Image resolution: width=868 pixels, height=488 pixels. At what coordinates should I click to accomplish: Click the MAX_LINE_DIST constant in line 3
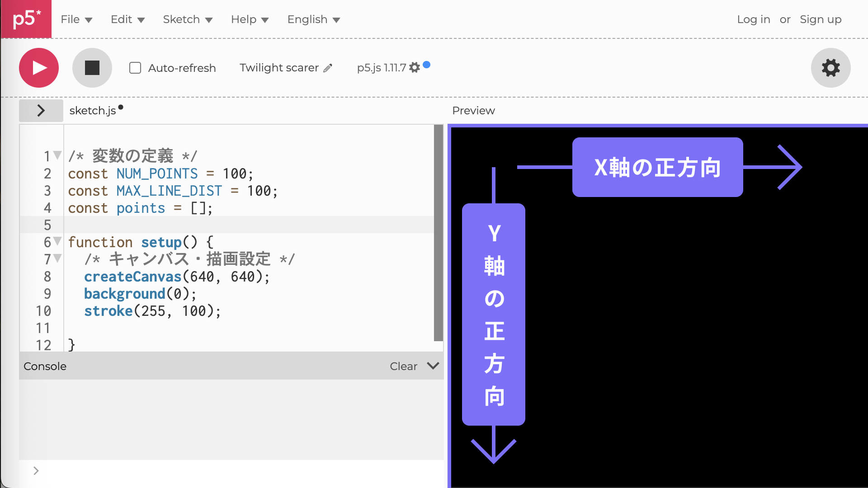click(169, 191)
